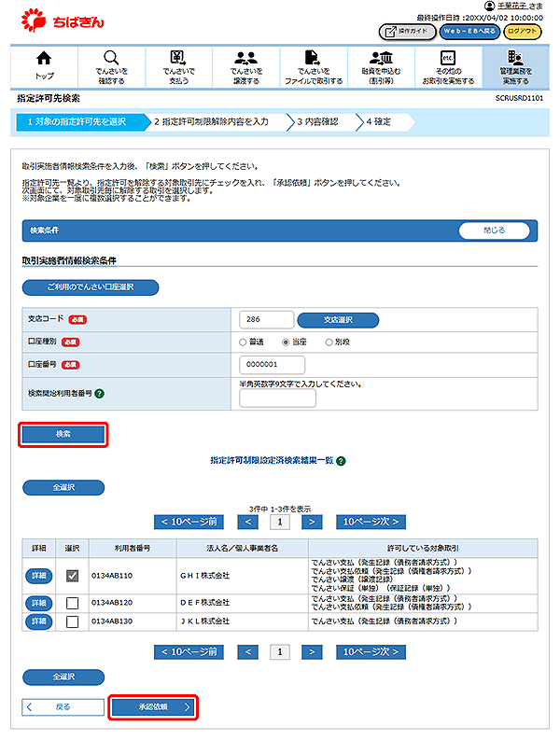Click the ログアウト button

coord(523,32)
